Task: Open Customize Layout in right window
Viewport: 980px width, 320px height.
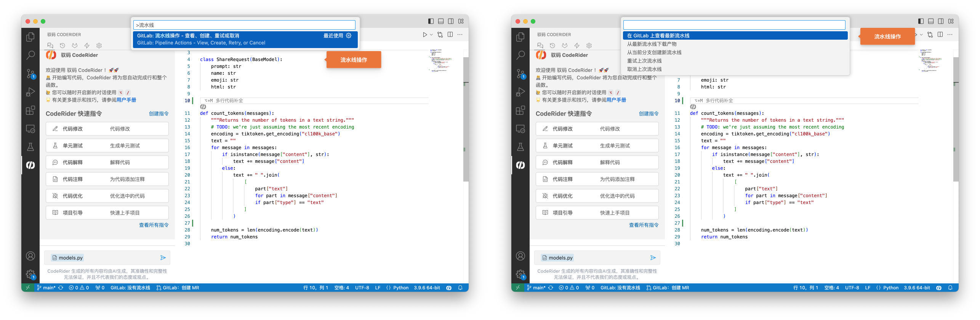Action: [x=951, y=21]
